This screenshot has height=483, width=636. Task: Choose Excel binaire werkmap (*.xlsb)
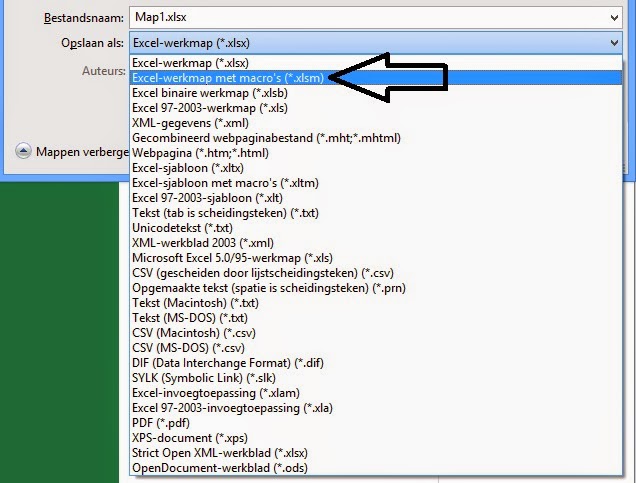pos(376,93)
